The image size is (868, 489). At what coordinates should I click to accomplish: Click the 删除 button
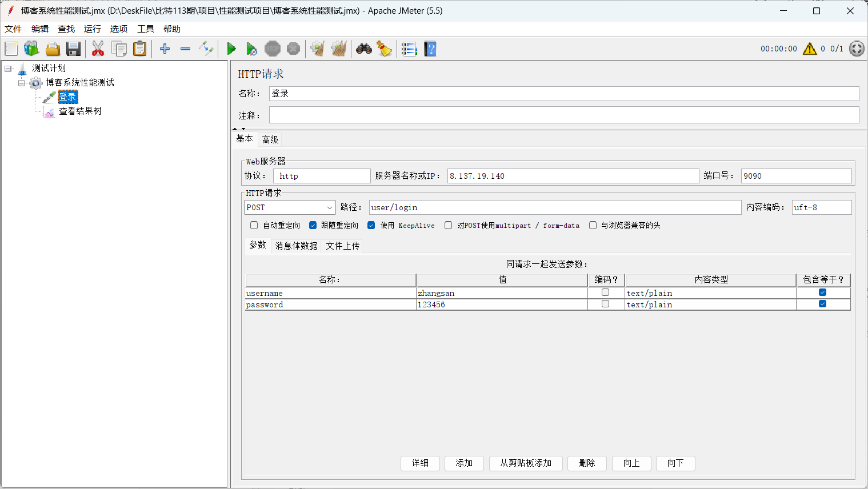click(587, 463)
